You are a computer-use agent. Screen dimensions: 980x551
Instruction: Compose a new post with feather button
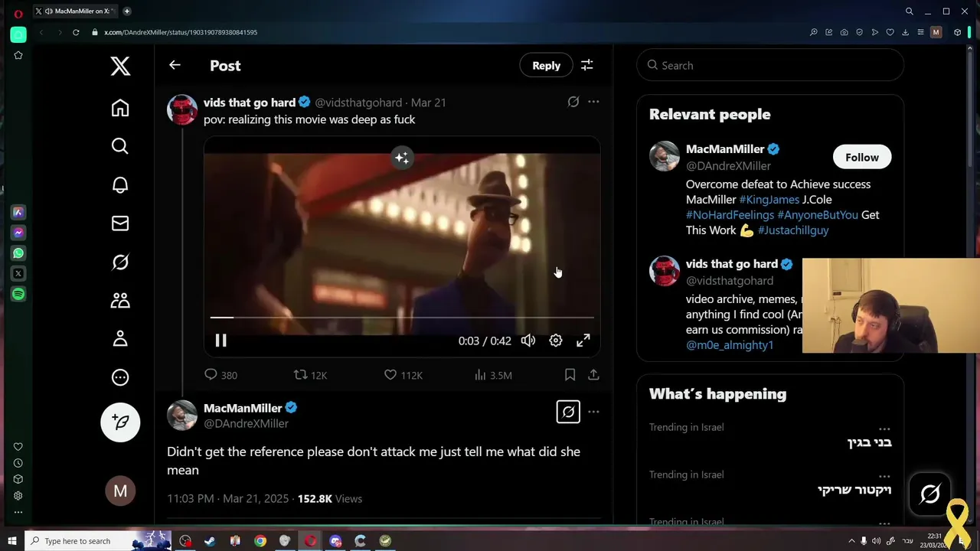pos(120,422)
